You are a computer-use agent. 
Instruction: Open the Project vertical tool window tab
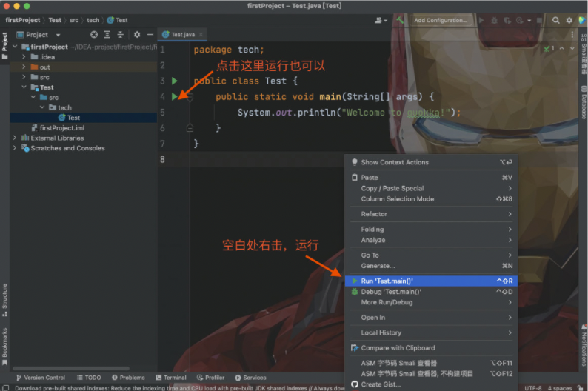point(5,45)
